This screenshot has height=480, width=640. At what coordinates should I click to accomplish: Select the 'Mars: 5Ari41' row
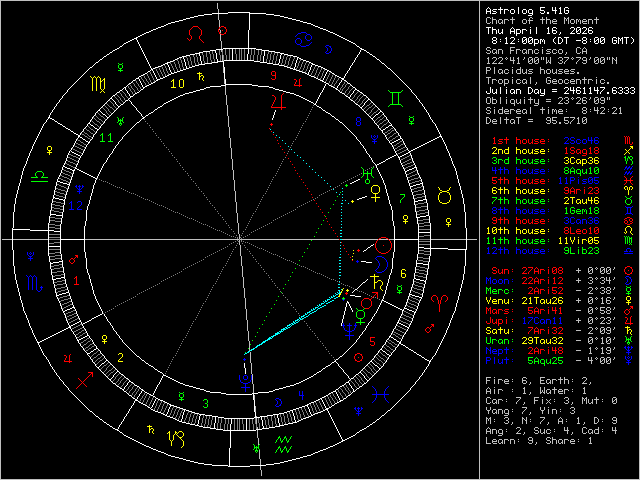(560, 311)
